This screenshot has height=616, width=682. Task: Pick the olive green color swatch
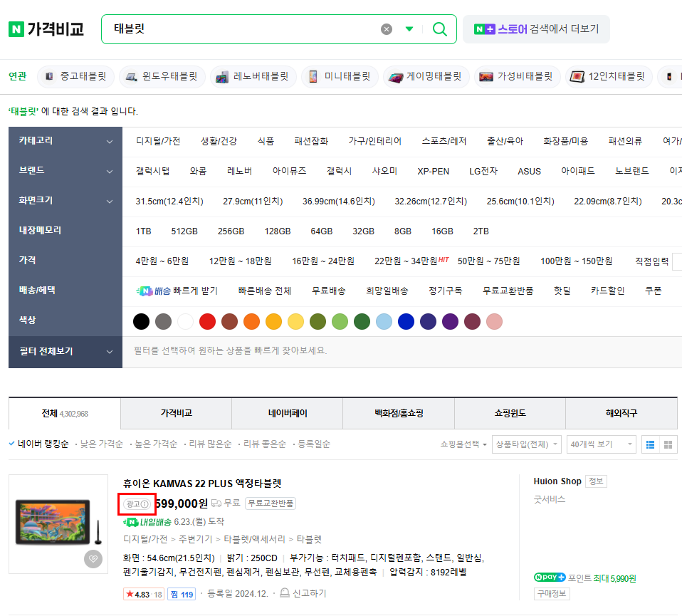(318, 321)
